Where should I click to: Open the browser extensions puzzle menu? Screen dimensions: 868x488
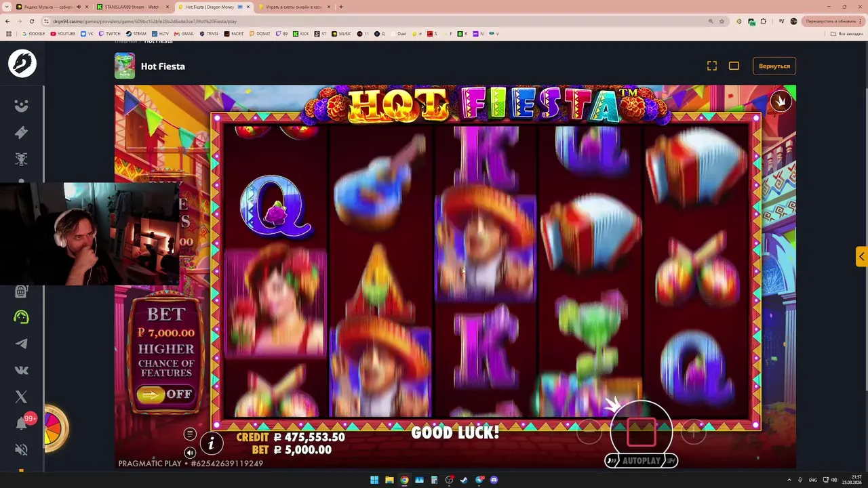765,21
